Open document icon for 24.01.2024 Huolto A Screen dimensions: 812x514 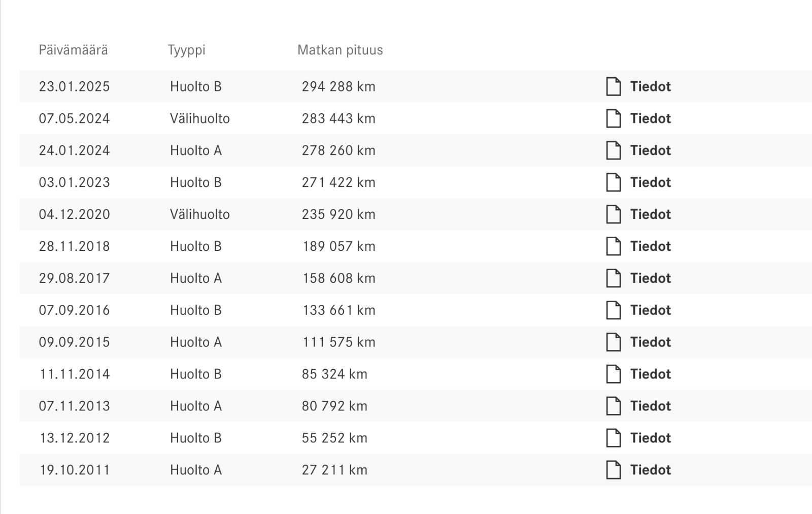click(x=613, y=151)
